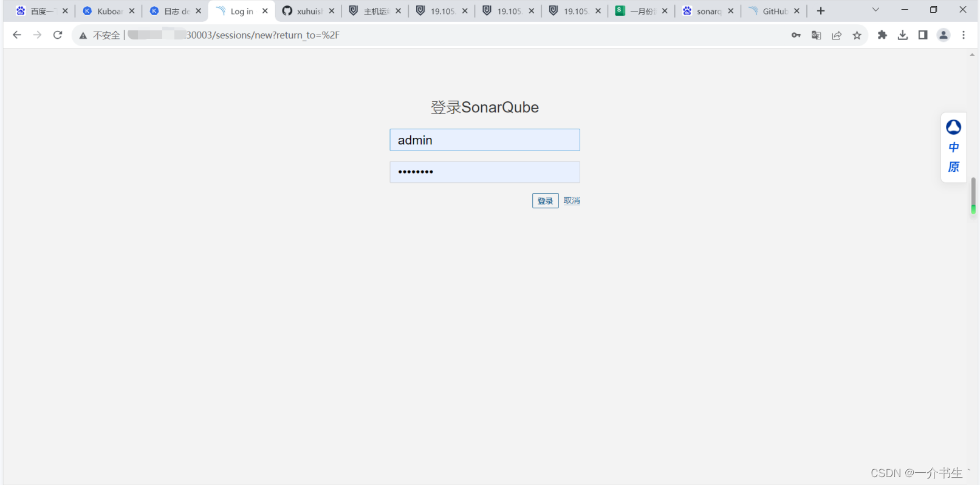980x485 pixels.
Task: Close the 日志 tab
Action: 198,11
